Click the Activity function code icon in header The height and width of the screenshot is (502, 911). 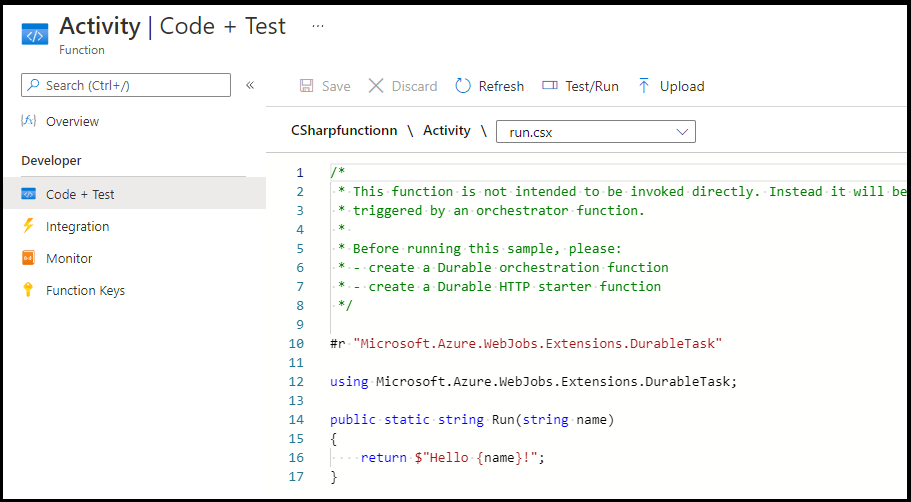coord(35,35)
